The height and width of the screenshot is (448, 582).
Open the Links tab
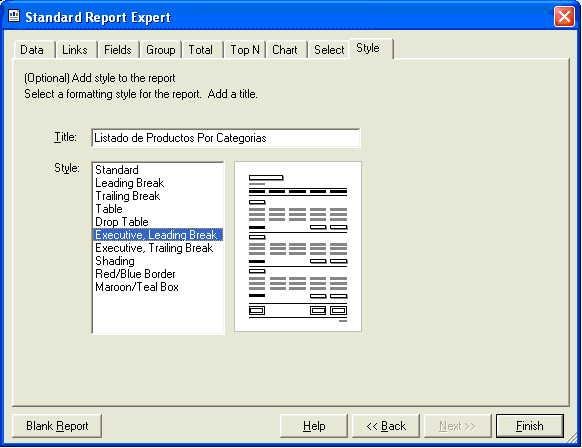[x=75, y=50]
